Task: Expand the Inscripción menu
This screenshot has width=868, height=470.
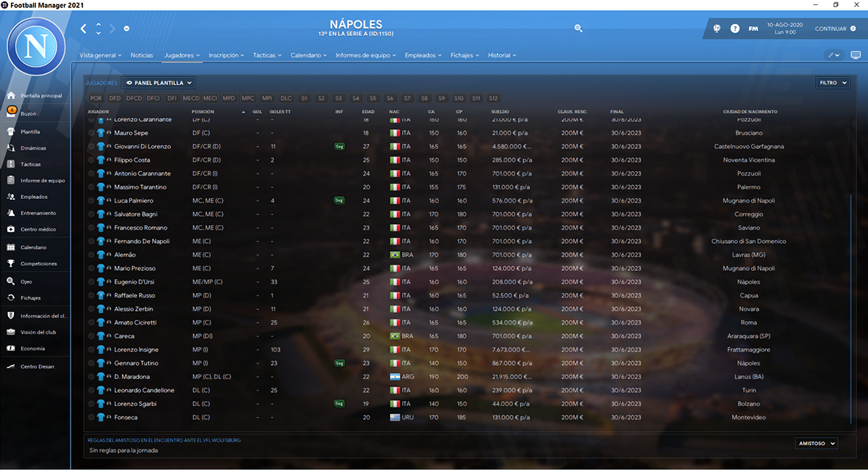Action: (x=226, y=55)
